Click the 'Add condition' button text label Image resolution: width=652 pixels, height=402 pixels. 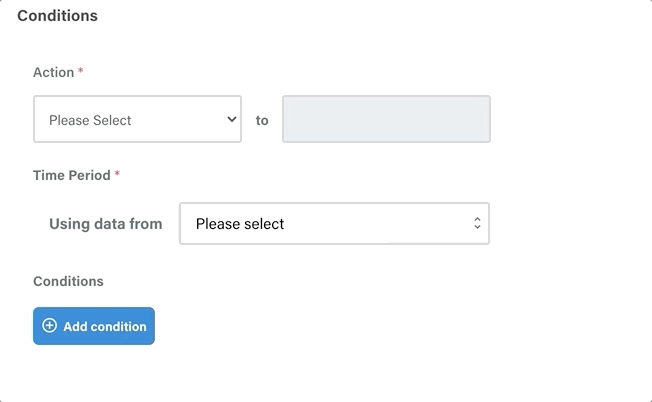[105, 327]
